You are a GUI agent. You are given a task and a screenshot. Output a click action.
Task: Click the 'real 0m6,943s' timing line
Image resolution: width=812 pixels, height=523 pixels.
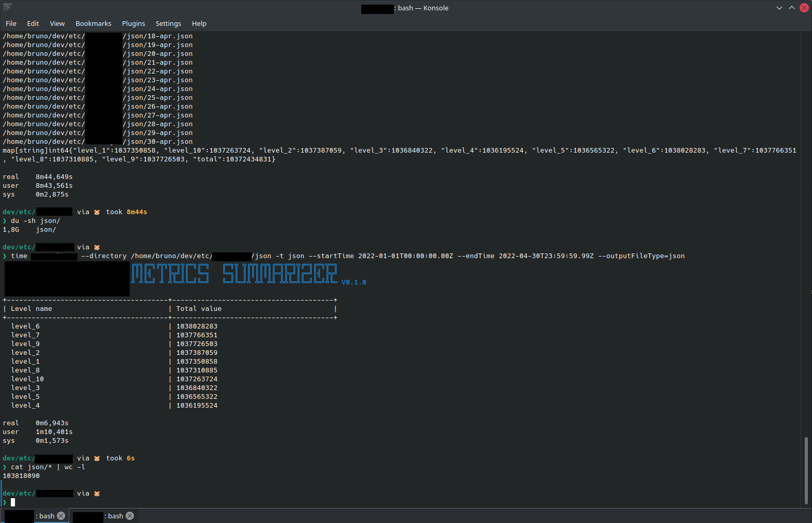pos(36,423)
